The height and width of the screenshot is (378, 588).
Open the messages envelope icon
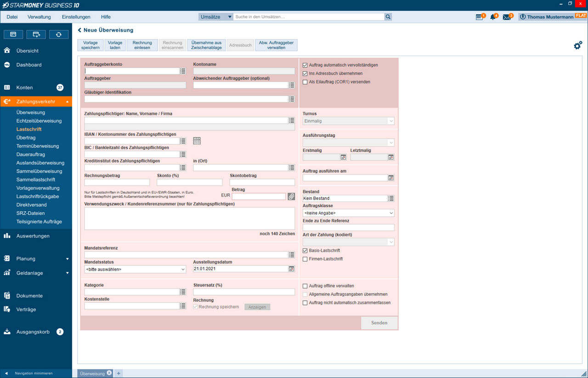506,17
